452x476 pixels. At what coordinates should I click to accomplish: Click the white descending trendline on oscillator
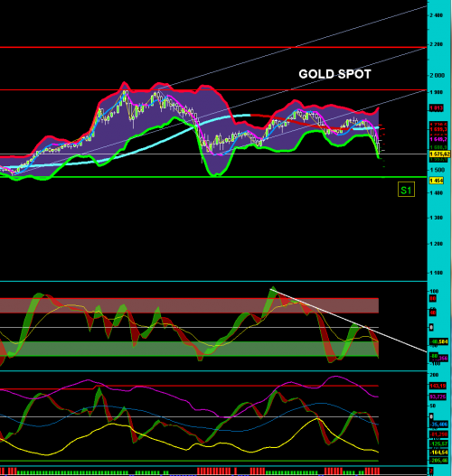point(348,321)
